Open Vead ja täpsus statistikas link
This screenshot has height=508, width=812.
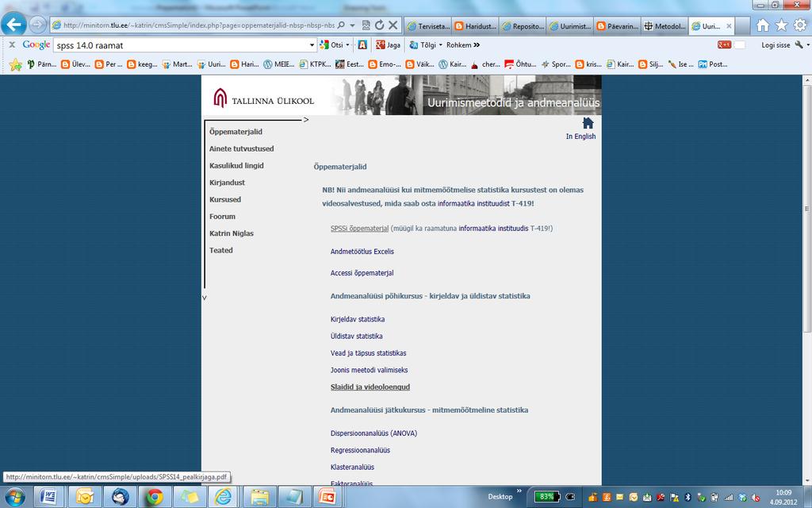368,353
